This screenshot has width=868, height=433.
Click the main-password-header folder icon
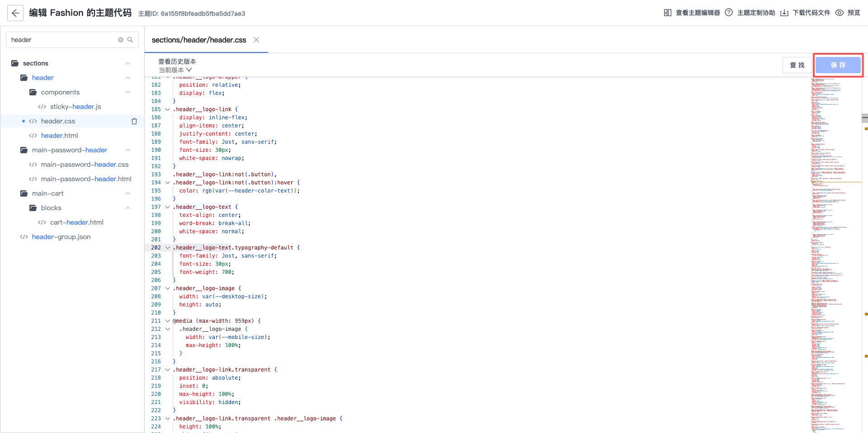pyautogui.click(x=24, y=150)
